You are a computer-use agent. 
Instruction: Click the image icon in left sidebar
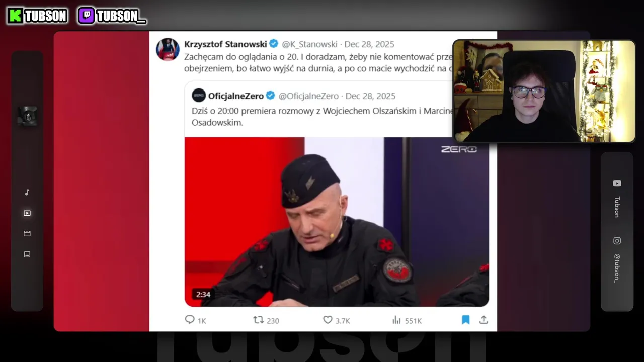pos(27,254)
